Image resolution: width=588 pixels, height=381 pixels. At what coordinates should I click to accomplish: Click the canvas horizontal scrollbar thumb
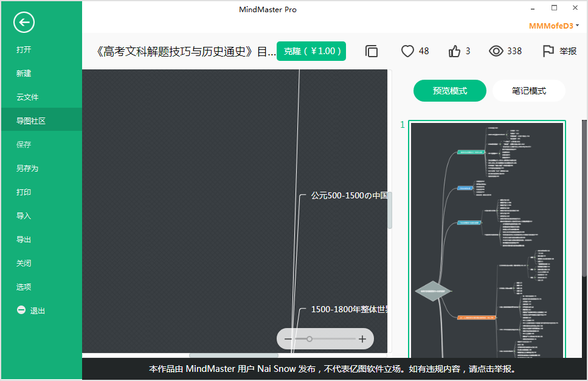click(x=233, y=355)
